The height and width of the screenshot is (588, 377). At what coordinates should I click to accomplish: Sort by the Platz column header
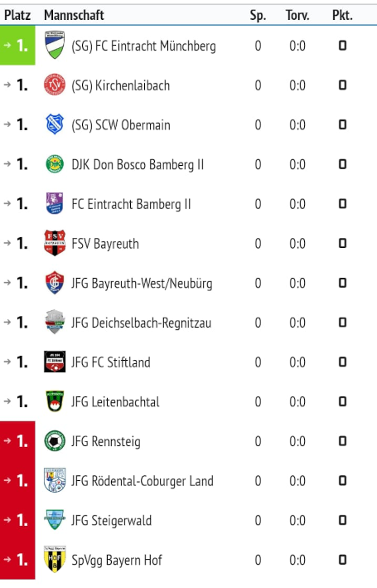pos(17,16)
